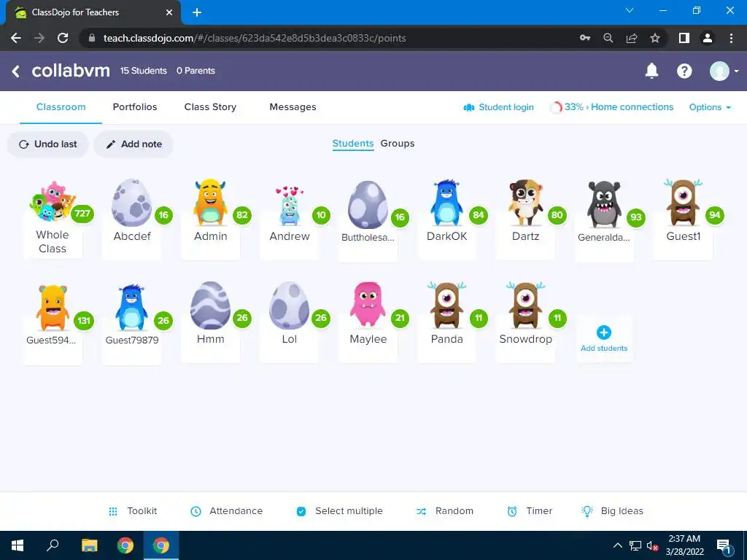Click Guest594... 131 points badge
This screenshot has width=747, height=560.
84,321
